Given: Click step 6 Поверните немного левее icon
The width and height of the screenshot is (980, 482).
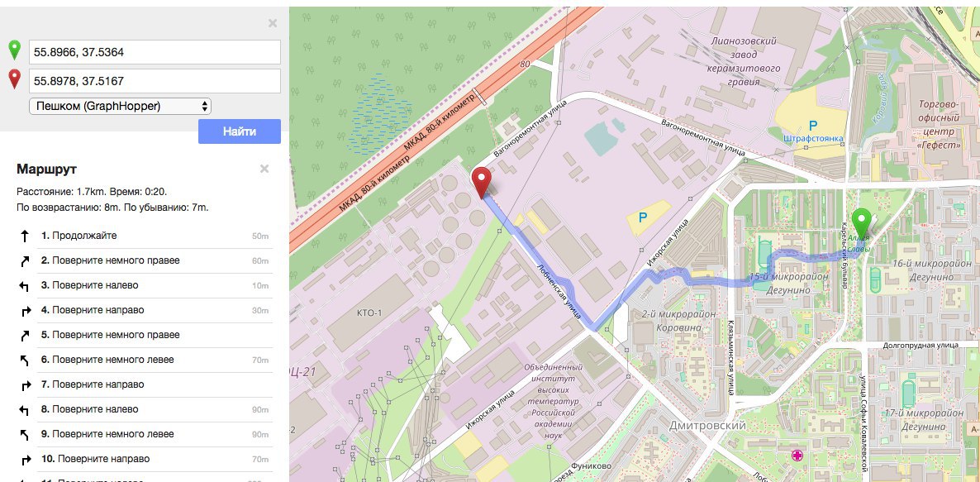Looking at the screenshot, I should pyautogui.click(x=24, y=360).
